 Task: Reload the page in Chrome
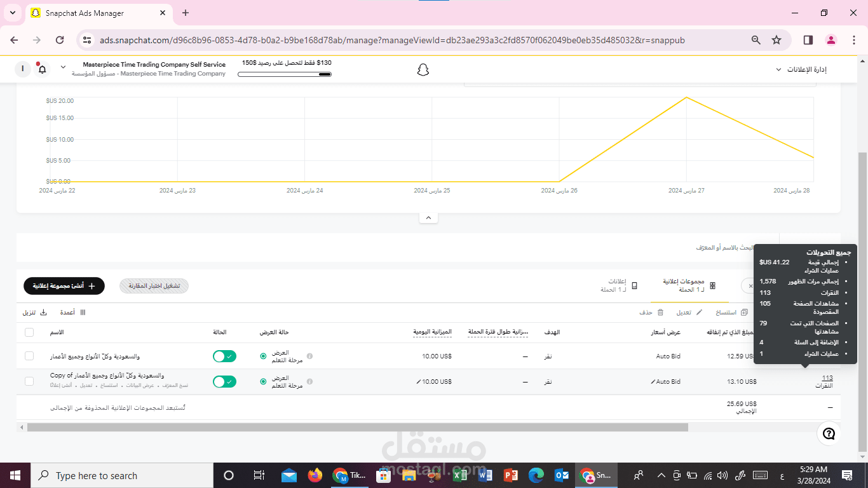(x=60, y=40)
